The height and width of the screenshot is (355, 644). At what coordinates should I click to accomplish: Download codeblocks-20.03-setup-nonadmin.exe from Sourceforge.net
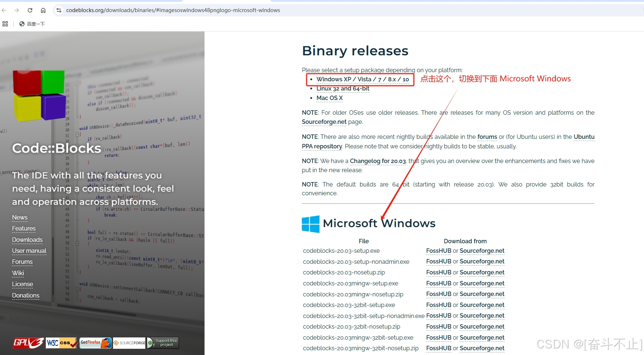482,262
